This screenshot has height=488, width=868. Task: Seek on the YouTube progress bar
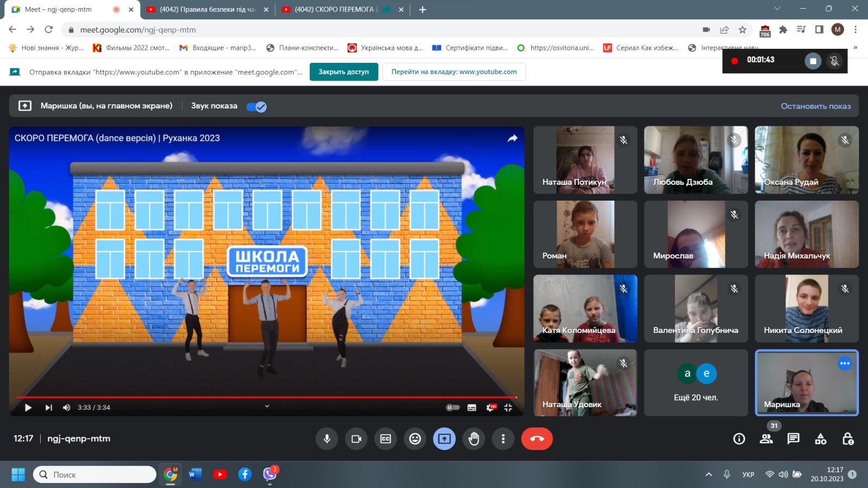266,397
